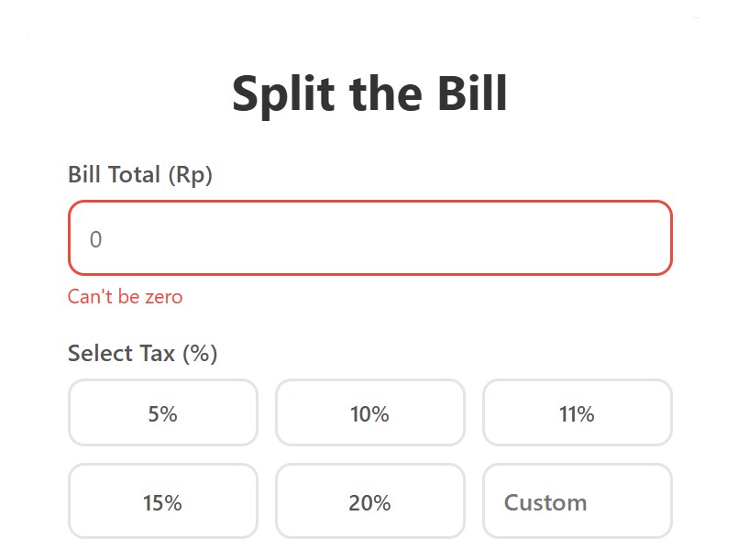Select the 15% tax option
The height and width of the screenshot is (560, 738).
pyautogui.click(x=162, y=501)
